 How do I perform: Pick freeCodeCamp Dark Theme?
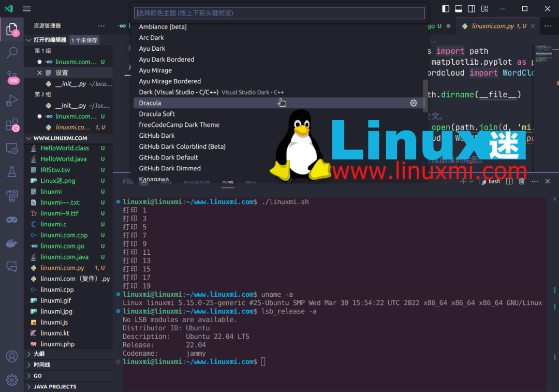click(279, 125)
